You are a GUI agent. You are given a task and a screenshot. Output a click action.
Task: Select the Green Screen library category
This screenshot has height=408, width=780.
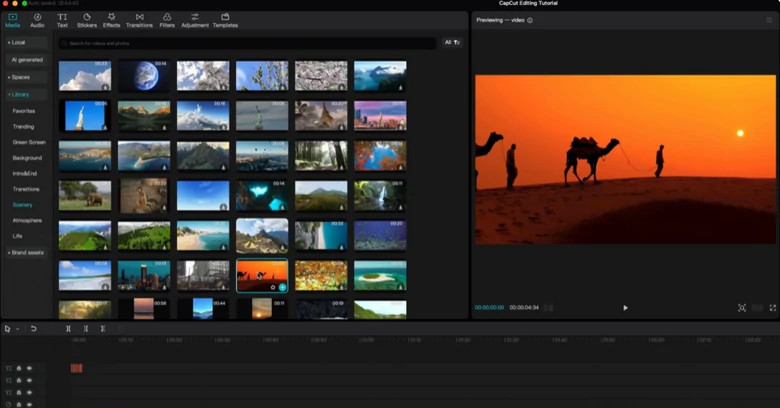point(27,142)
